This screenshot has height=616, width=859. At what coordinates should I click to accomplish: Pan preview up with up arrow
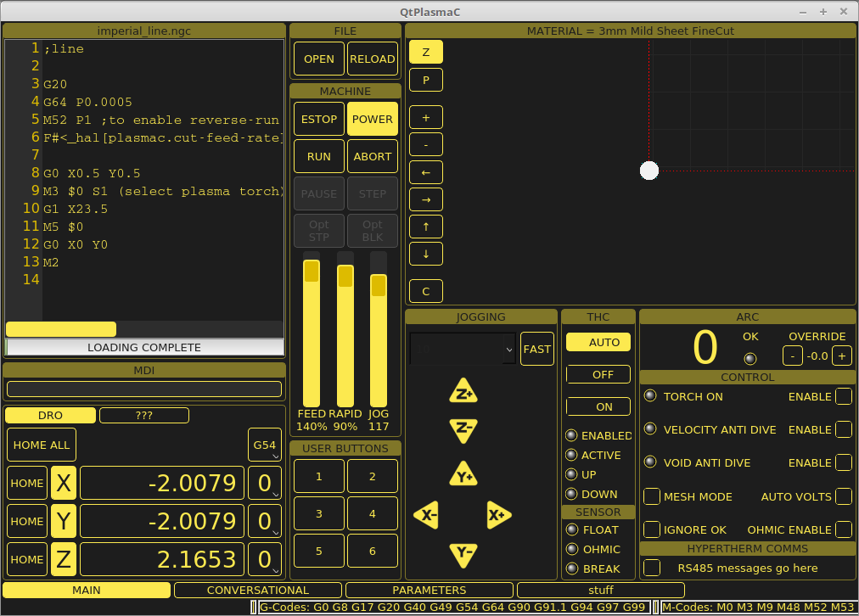[425, 227]
